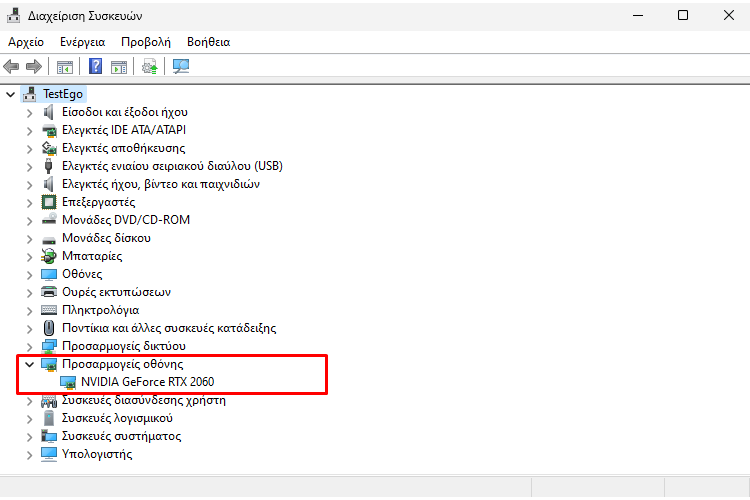This screenshot has width=750, height=500.
Task: Click the TestEgo computer icon
Action: 30,94
